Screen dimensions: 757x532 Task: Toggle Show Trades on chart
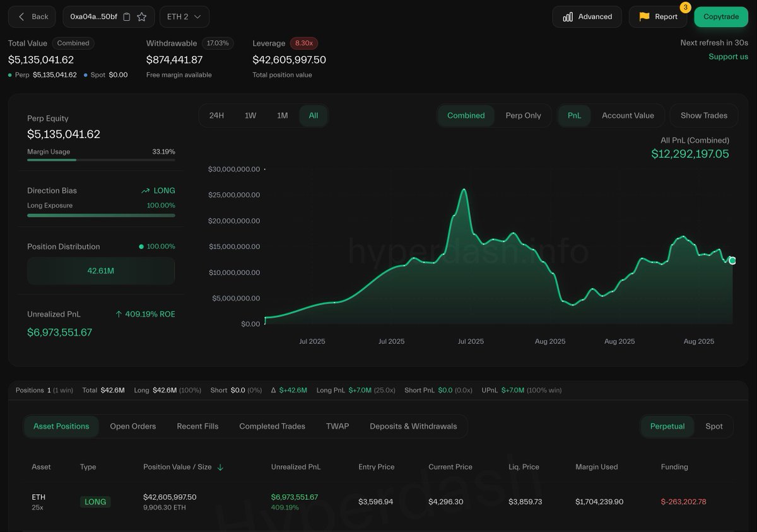click(704, 115)
